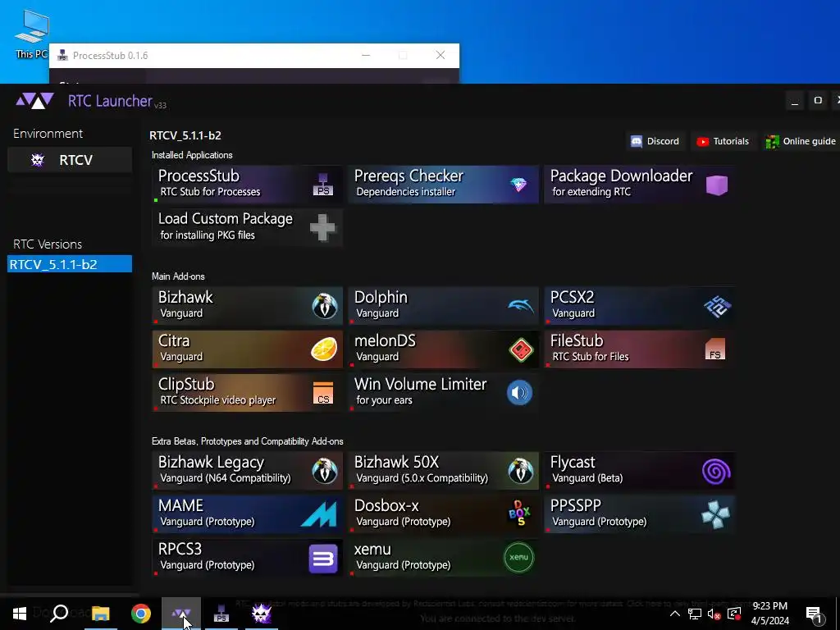Click the MAME card title text
840x630 pixels.
[x=180, y=505]
